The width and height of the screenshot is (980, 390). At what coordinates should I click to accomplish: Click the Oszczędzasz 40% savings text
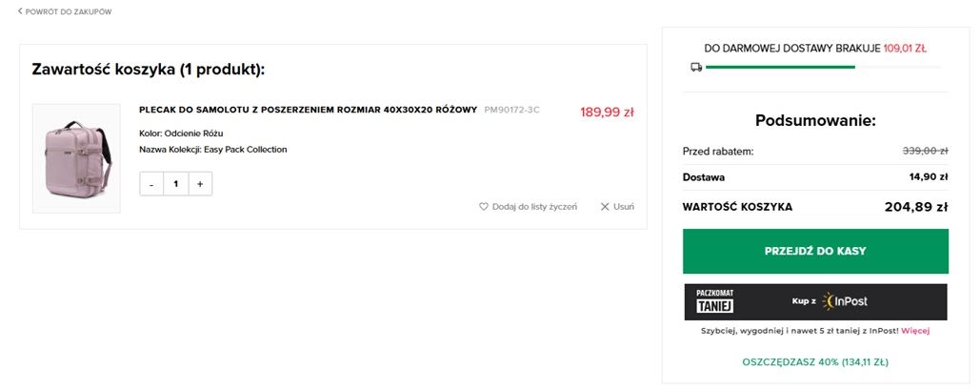815,361
